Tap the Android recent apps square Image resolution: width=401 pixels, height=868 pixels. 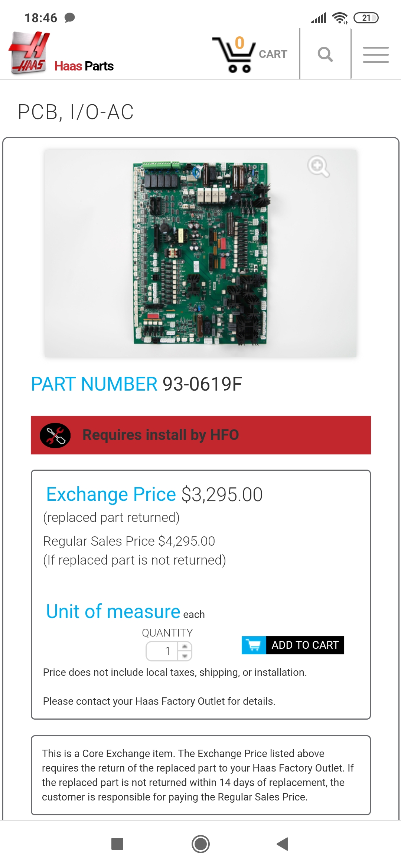click(x=117, y=844)
